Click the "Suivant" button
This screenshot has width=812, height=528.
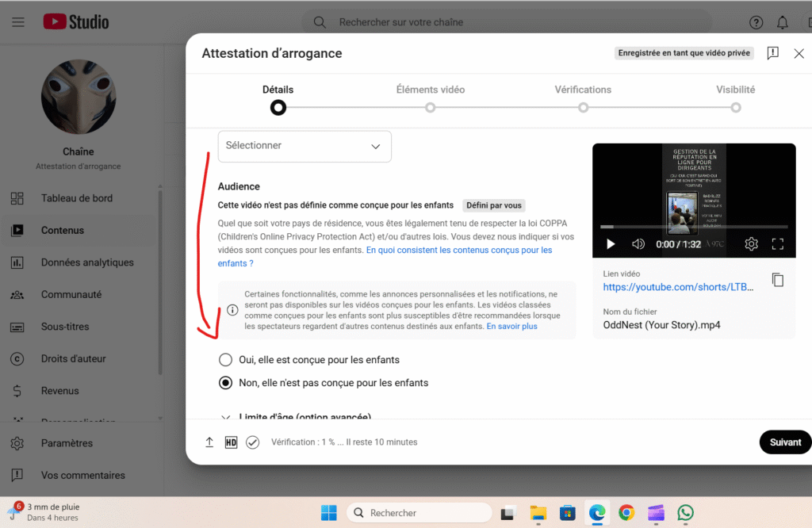pos(784,442)
